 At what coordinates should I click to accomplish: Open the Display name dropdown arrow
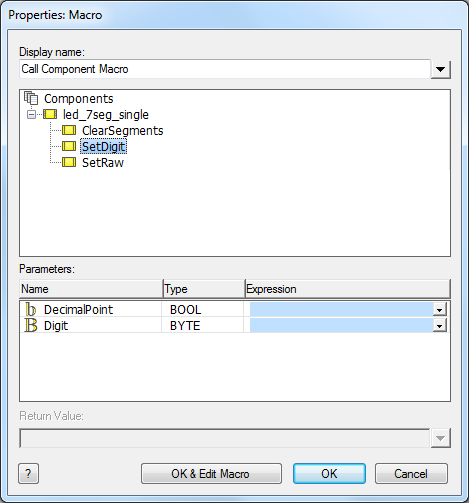(x=441, y=69)
